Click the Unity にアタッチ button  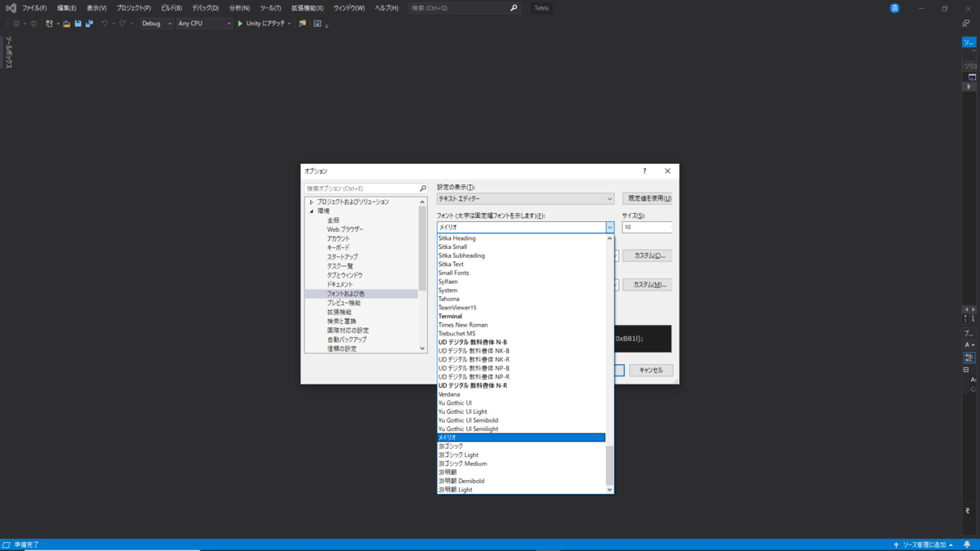261,24
